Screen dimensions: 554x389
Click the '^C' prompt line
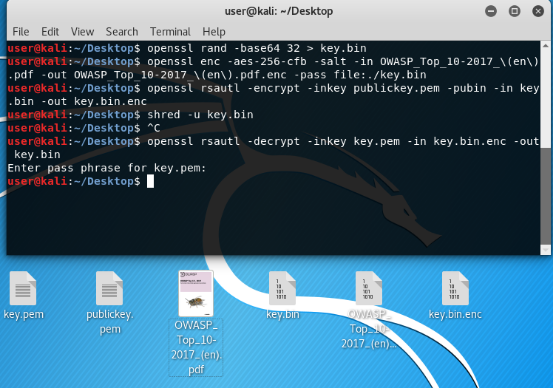pos(84,128)
